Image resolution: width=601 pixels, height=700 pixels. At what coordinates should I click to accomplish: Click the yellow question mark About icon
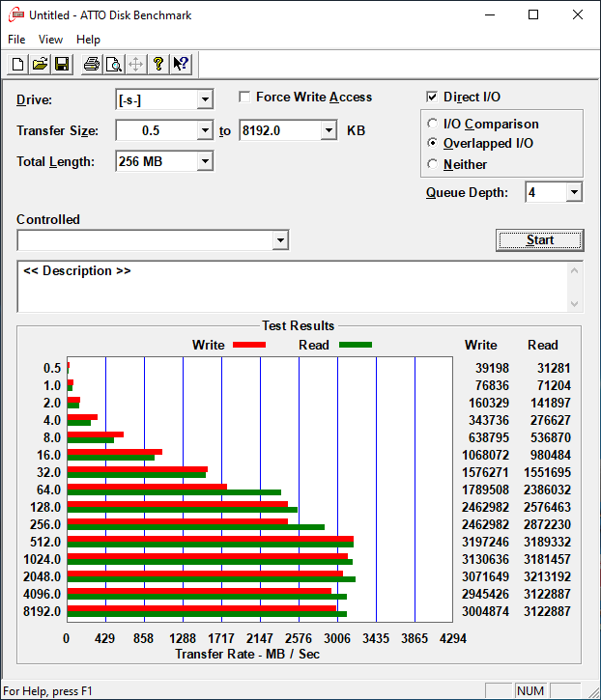158,65
